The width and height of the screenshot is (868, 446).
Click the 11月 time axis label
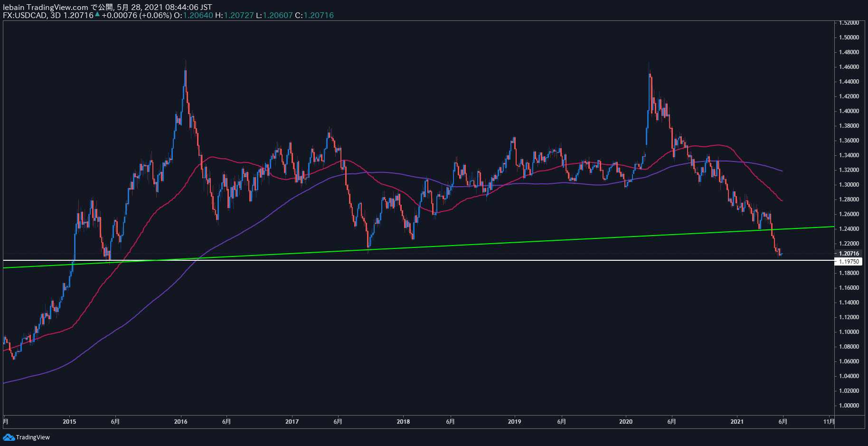(x=829, y=422)
